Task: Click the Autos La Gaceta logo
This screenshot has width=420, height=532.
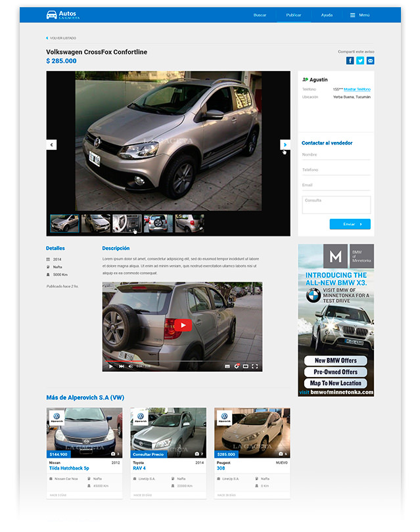Action: pos(63,14)
